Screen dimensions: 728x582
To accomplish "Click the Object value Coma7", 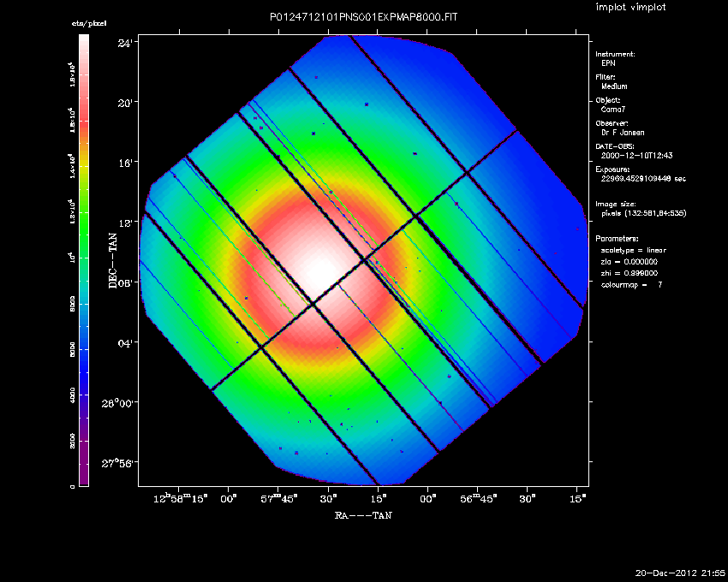I will tap(613, 110).
